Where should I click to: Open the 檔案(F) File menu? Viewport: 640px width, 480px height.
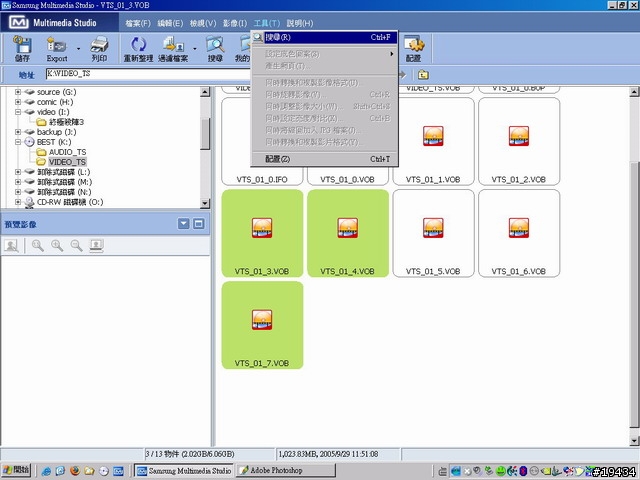(138, 23)
